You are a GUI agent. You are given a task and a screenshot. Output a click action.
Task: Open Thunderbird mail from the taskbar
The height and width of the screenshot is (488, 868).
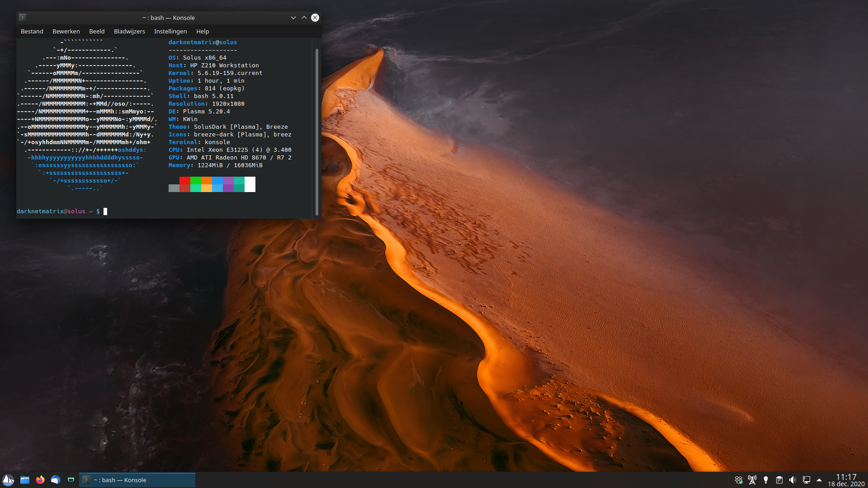56,480
